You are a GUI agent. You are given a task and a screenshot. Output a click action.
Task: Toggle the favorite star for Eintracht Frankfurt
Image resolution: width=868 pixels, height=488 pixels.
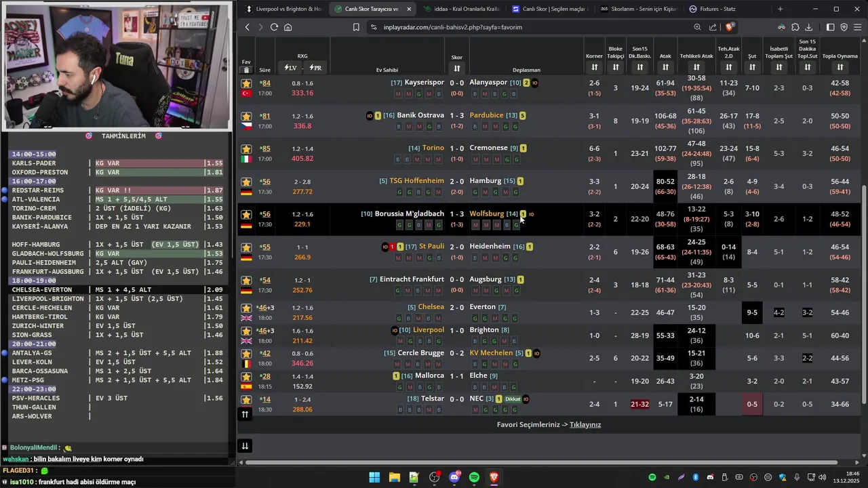click(x=246, y=281)
